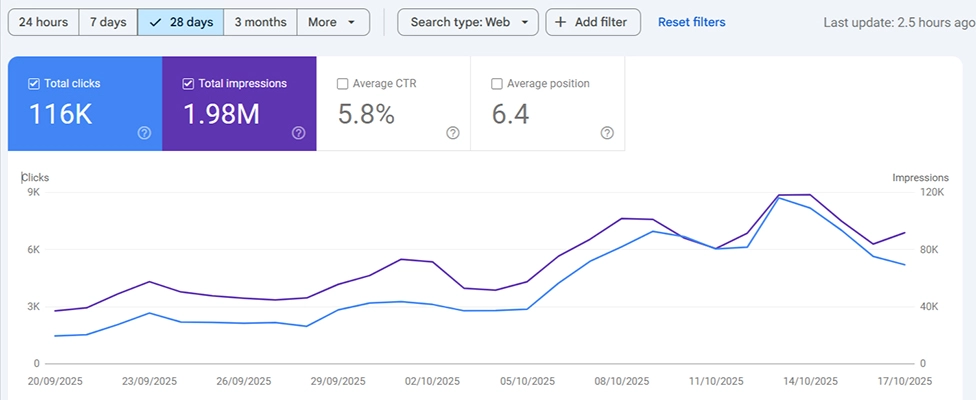Expand the Search type: Web dropdown
Image resolution: width=976 pixels, height=400 pixels.
pos(468,22)
